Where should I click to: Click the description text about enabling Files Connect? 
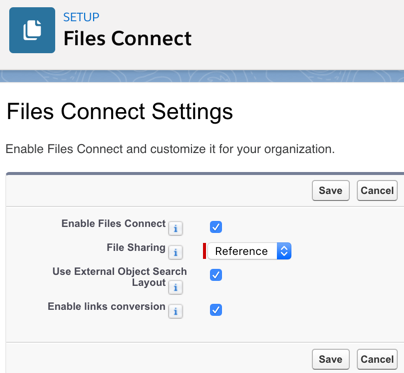click(170, 149)
